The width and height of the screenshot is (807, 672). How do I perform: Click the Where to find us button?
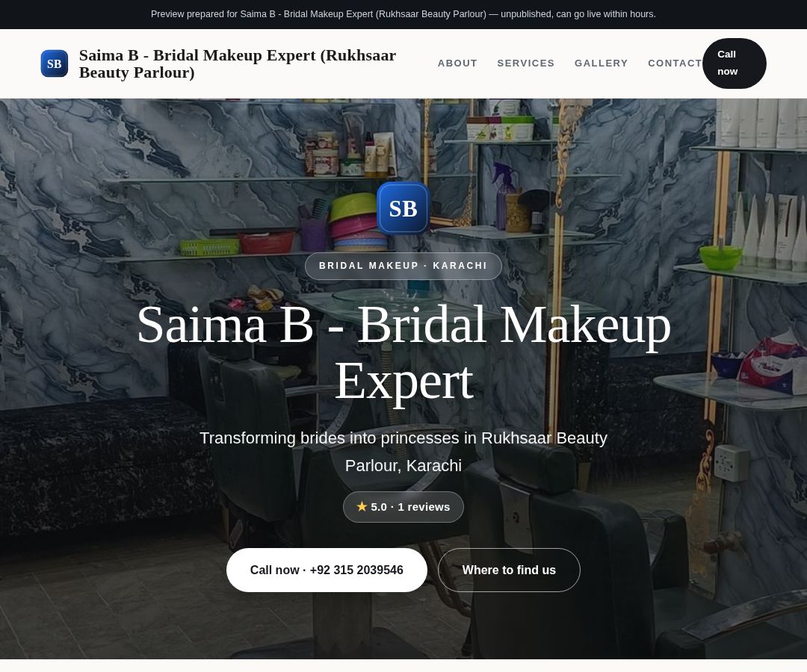point(509,570)
